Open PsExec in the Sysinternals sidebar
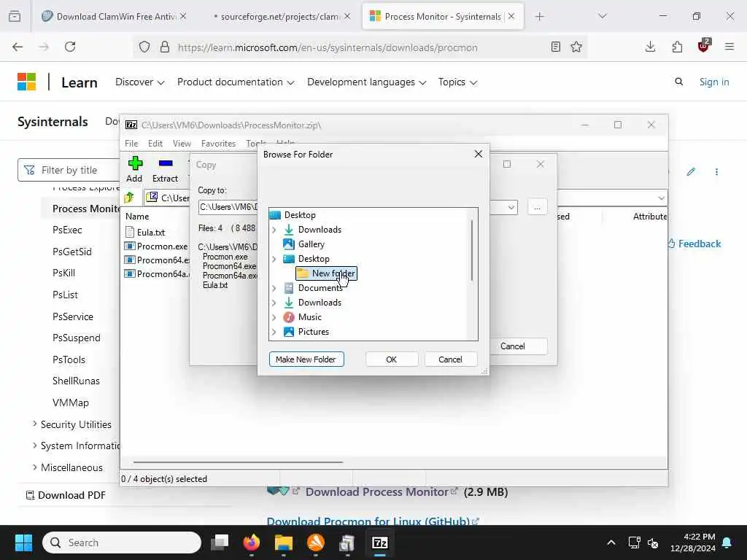 click(x=67, y=230)
